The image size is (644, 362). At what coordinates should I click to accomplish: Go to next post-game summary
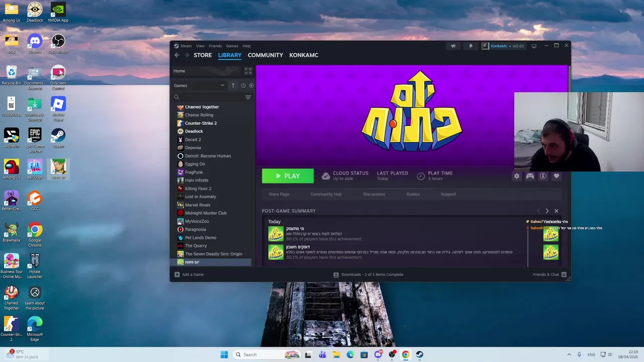coord(547,211)
